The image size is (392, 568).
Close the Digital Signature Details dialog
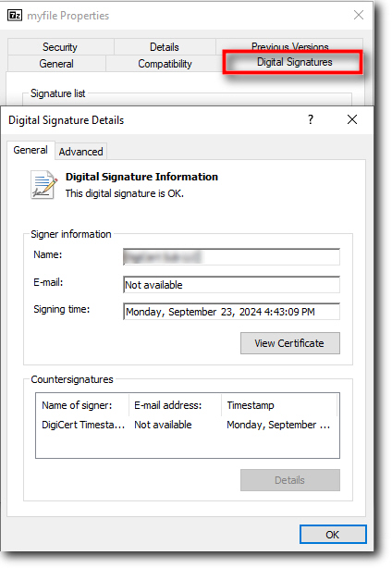tap(352, 119)
